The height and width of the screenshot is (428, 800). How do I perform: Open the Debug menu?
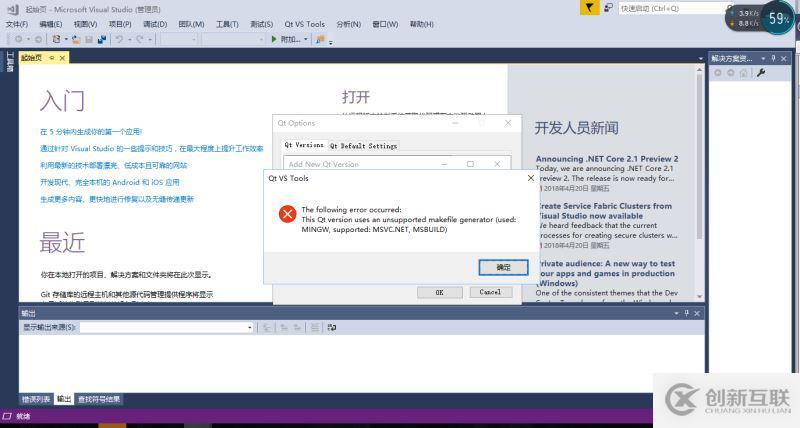(x=155, y=24)
